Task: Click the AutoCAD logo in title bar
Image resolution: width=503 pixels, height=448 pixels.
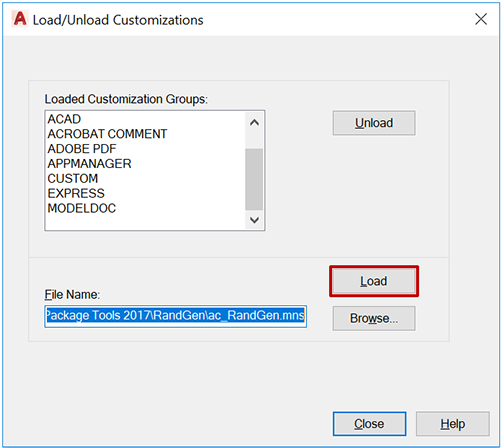Action: pos(20,19)
